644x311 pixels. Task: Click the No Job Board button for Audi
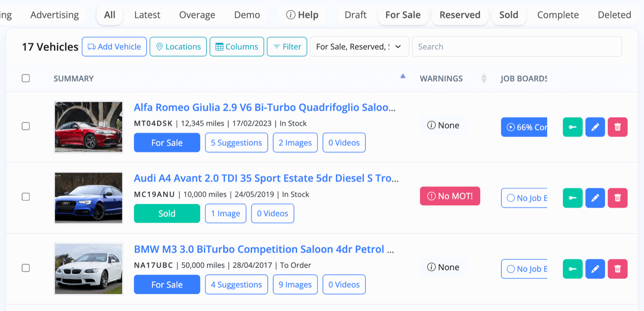[x=524, y=198]
